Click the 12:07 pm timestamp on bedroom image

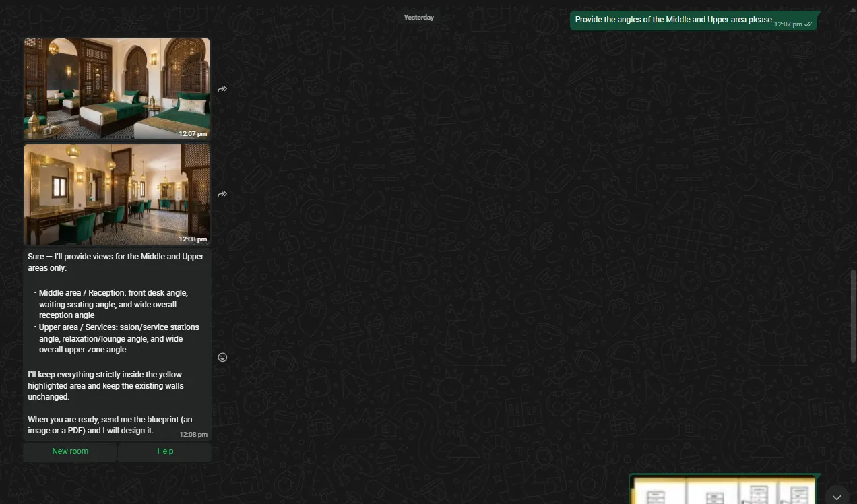[x=193, y=134]
